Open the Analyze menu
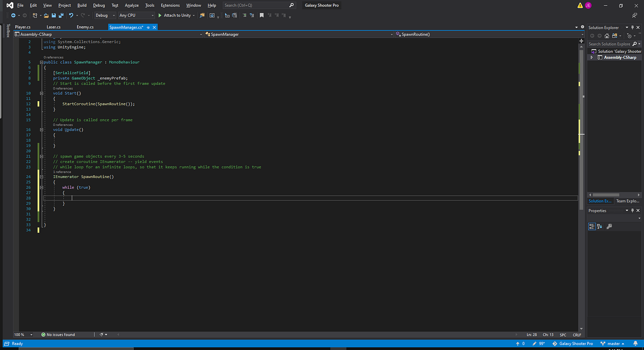The height and width of the screenshot is (350, 644). (132, 6)
